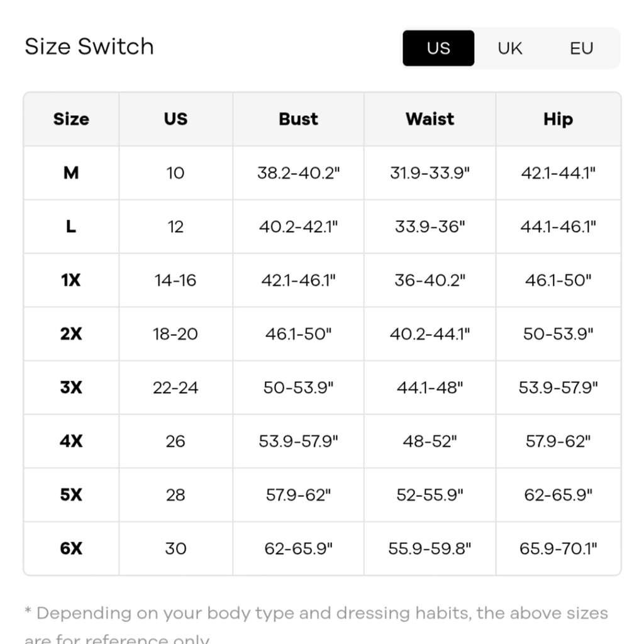Image resolution: width=644 pixels, height=644 pixels.
Task: Click the US column header
Action: click(176, 119)
